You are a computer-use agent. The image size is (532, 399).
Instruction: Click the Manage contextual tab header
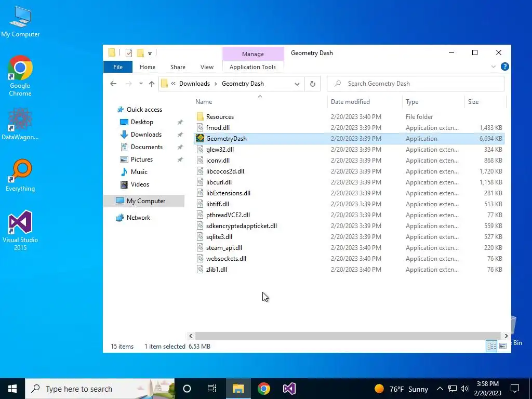click(253, 54)
